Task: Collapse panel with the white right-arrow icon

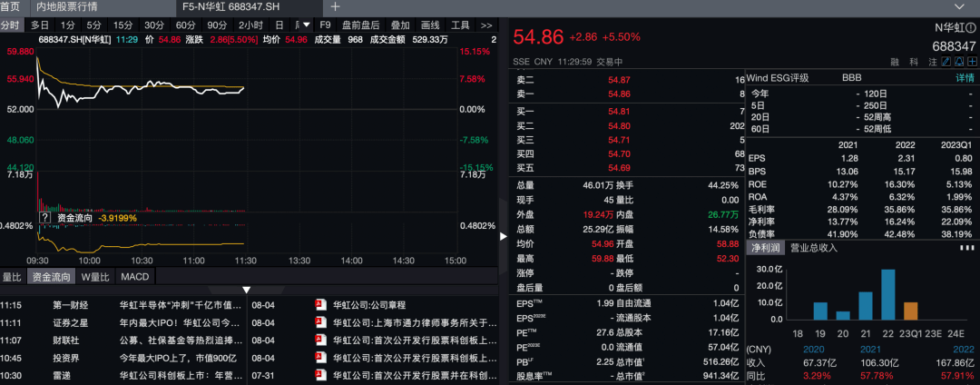Action: [504, 237]
